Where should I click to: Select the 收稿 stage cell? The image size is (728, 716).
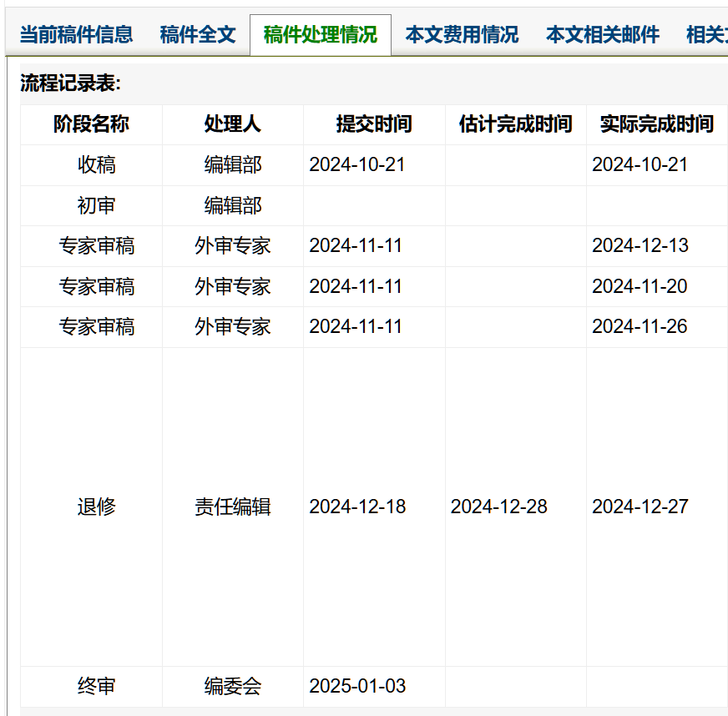click(96, 165)
